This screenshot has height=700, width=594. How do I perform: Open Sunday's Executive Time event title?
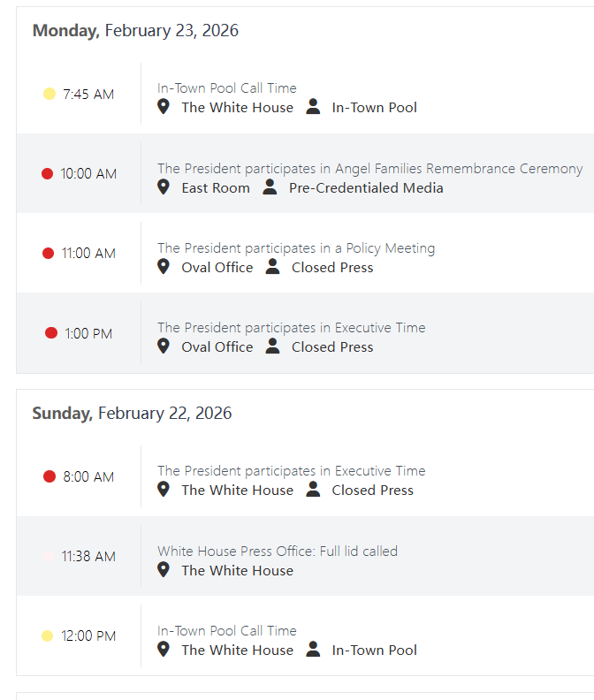(291, 471)
